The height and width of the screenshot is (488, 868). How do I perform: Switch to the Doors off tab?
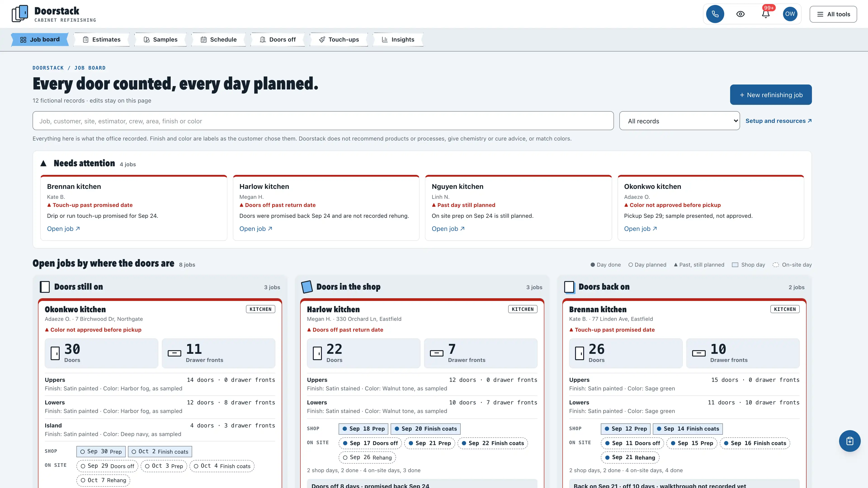278,39
